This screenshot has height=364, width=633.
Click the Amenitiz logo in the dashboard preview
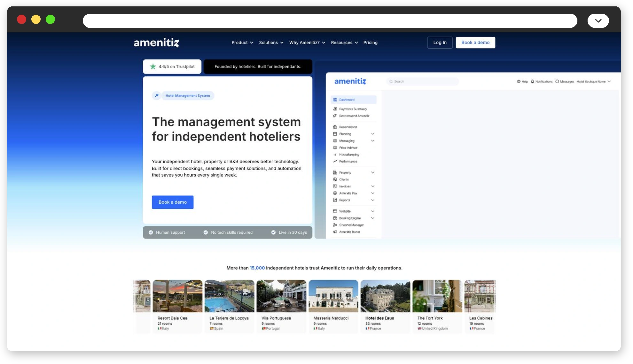click(350, 81)
